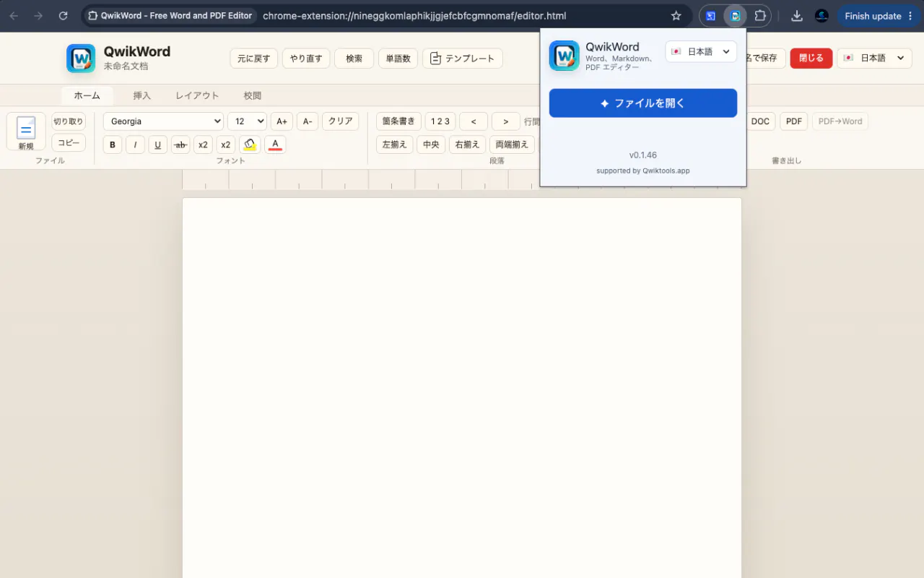Switch to the ホーム tab
The image size is (924, 578).
87,95
